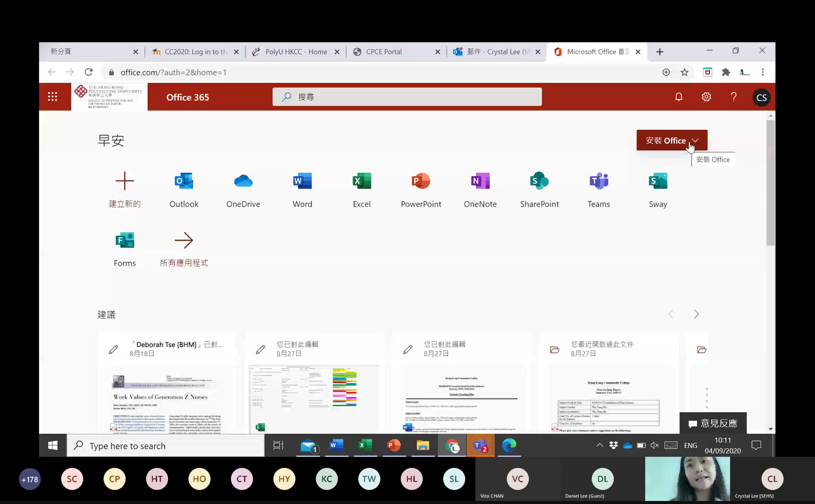Open the Teams app icon
Screen dimensions: 815x504
[x=598, y=181]
